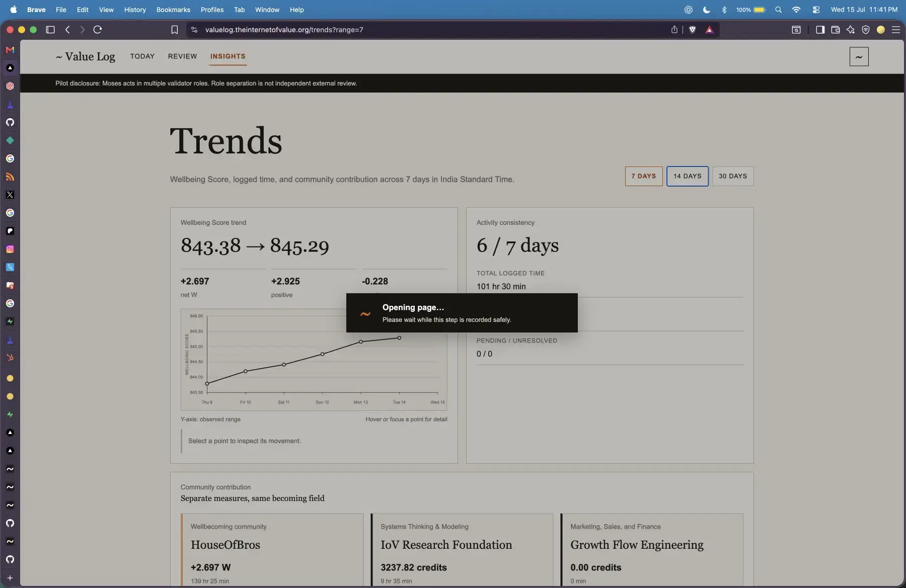Open the tab search icon in toolbar
The height and width of the screenshot is (588, 906).
pos(796,30)
